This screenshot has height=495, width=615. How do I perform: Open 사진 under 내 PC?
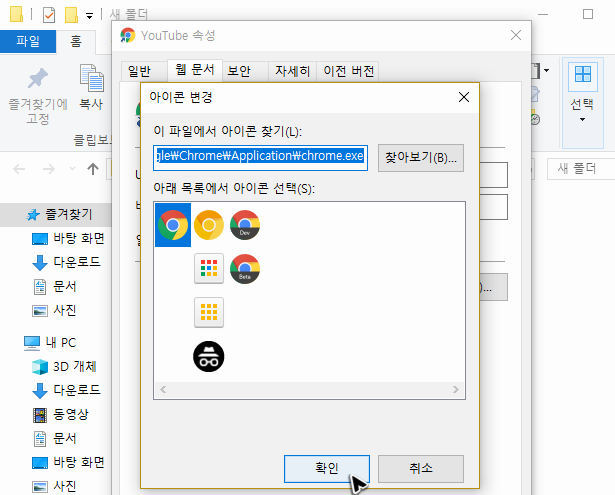coord(55,486)
